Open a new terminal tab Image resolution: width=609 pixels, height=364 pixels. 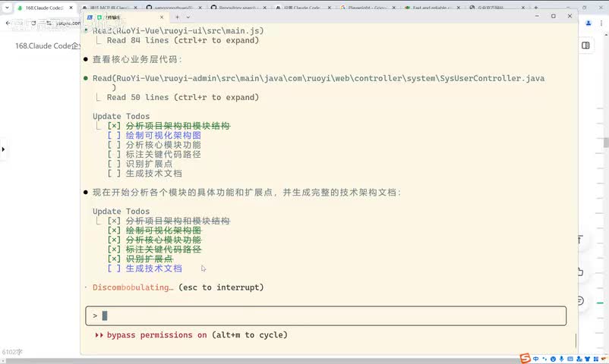click(177, 17)
